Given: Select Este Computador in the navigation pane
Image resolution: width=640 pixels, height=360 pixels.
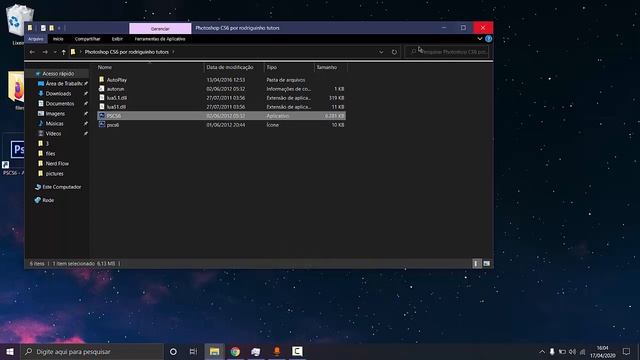Looking at the screenshot, I should point(62,187).
